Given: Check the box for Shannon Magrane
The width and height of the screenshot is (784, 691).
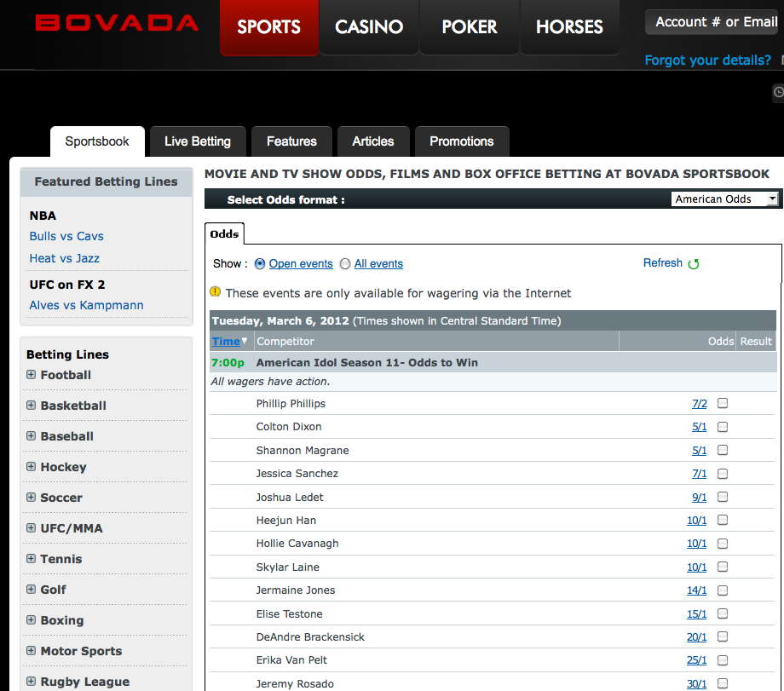Looking at the screenshot, I should click(723, 450).
